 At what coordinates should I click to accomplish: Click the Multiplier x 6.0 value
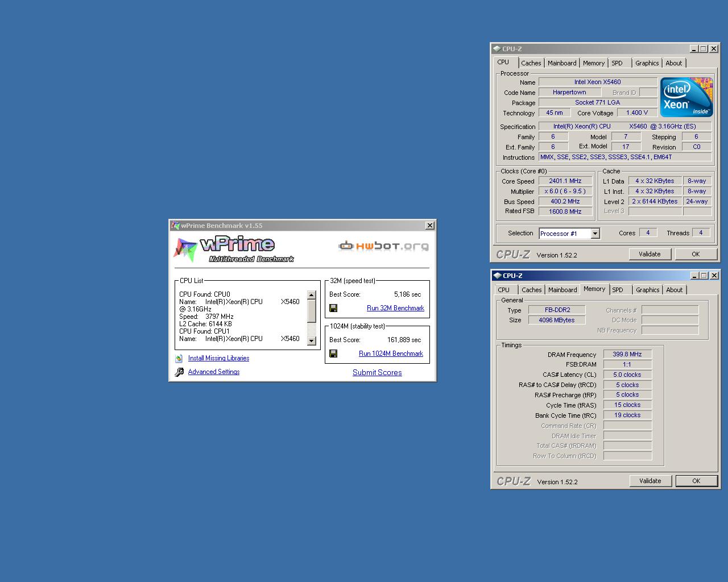565,192
